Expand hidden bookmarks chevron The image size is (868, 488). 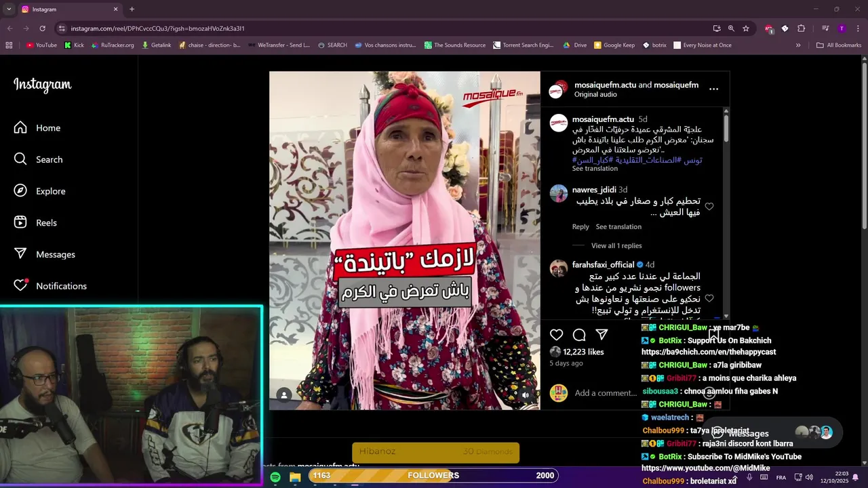pyautogui.click(x=798, y=45)
